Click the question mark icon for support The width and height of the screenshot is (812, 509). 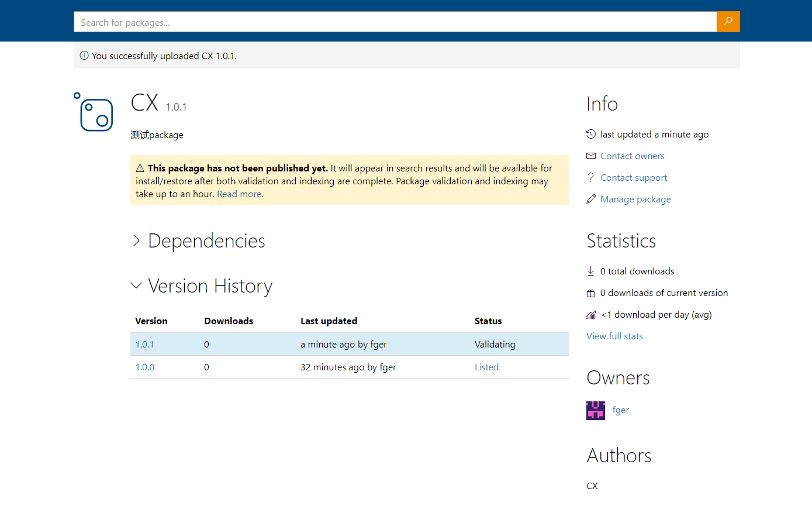coord(591,177)
